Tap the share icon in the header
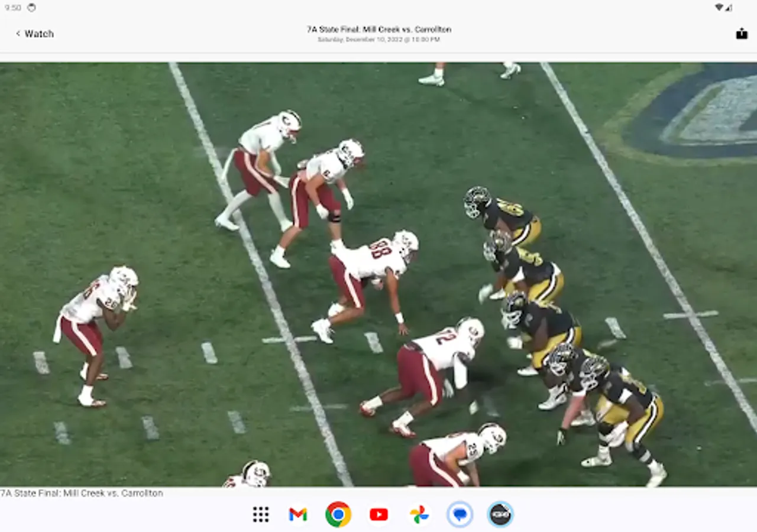 pyautogui.click(x=742, y=34)
